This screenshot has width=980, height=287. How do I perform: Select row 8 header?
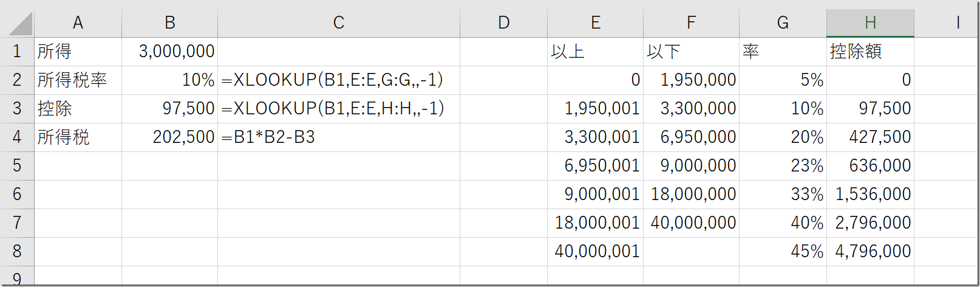pyautogui.click(x=17, y=252)
